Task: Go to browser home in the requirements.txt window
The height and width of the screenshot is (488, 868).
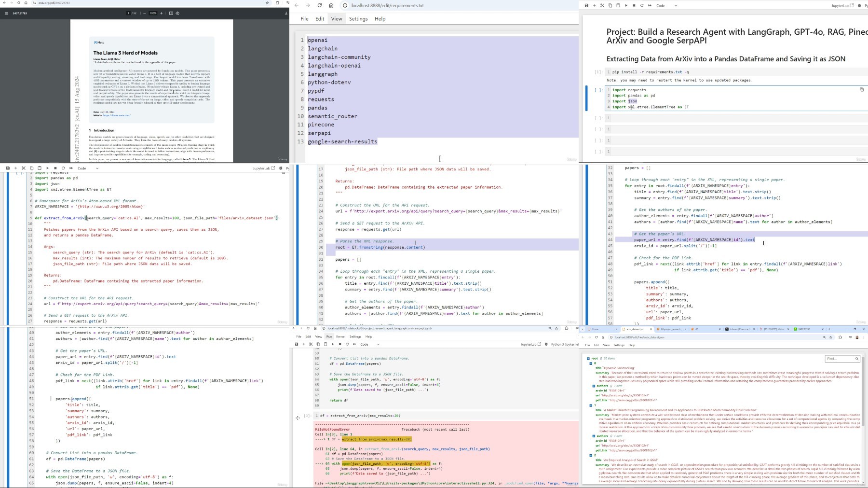Action: 331,5
